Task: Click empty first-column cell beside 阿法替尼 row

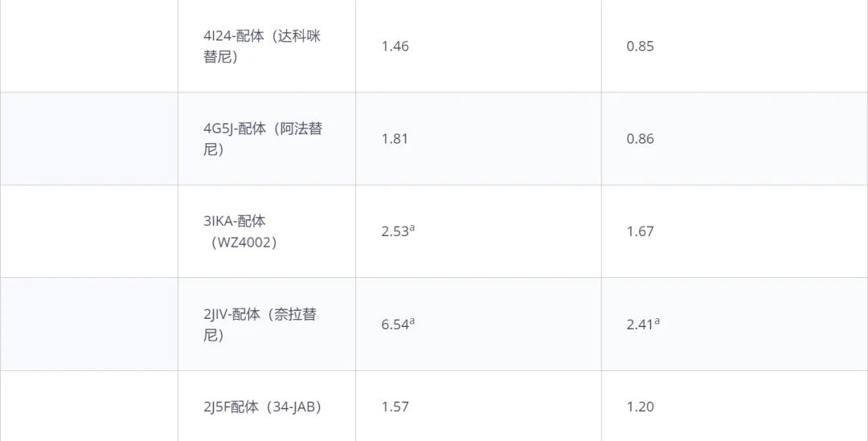Action: pos(88,139)
